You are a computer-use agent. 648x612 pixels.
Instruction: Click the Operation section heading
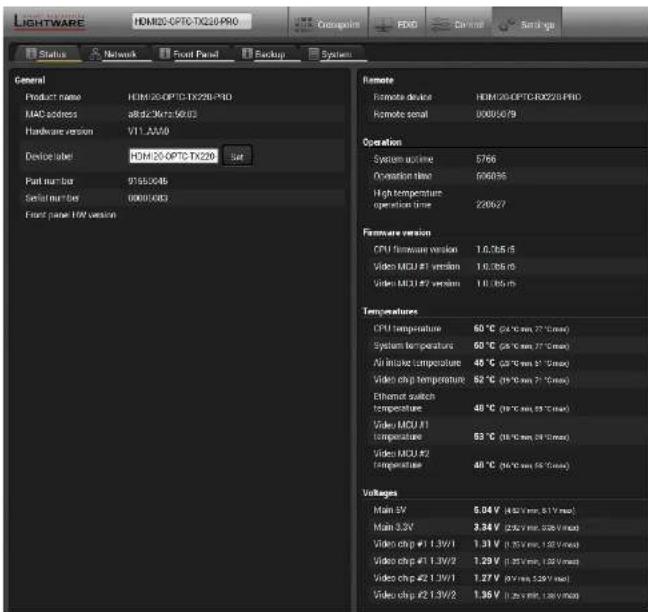click(x=382, y=142)
